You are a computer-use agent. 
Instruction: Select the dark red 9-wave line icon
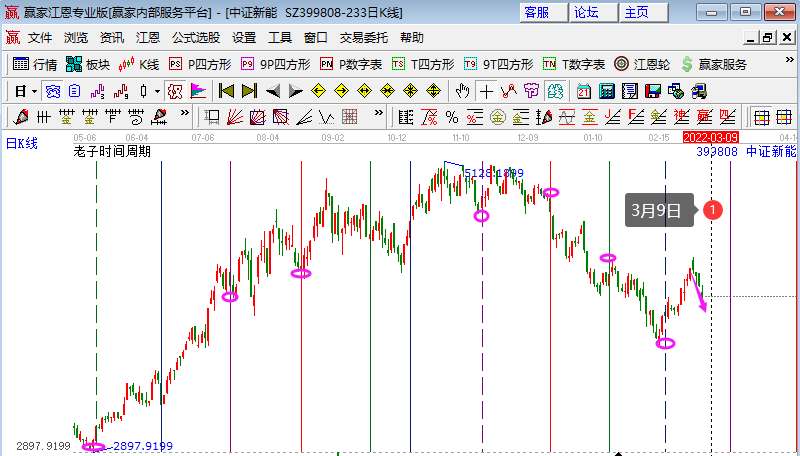click(121, 92)
